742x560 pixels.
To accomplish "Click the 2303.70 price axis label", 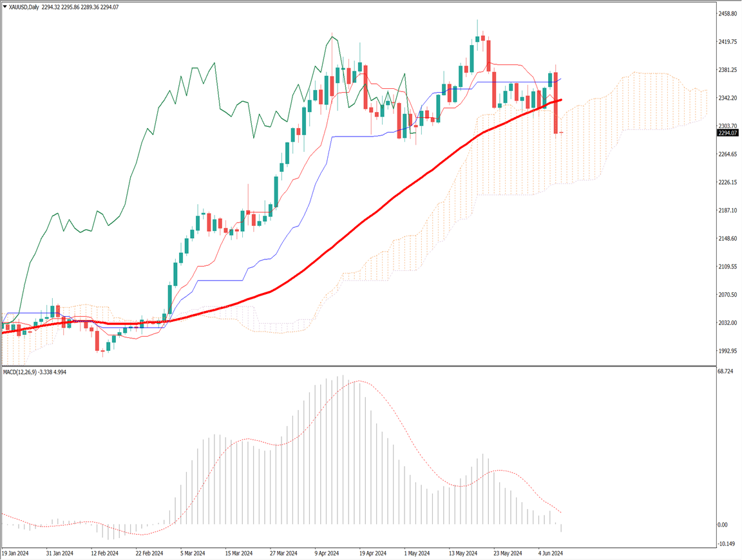I will (x=728, y=126).
